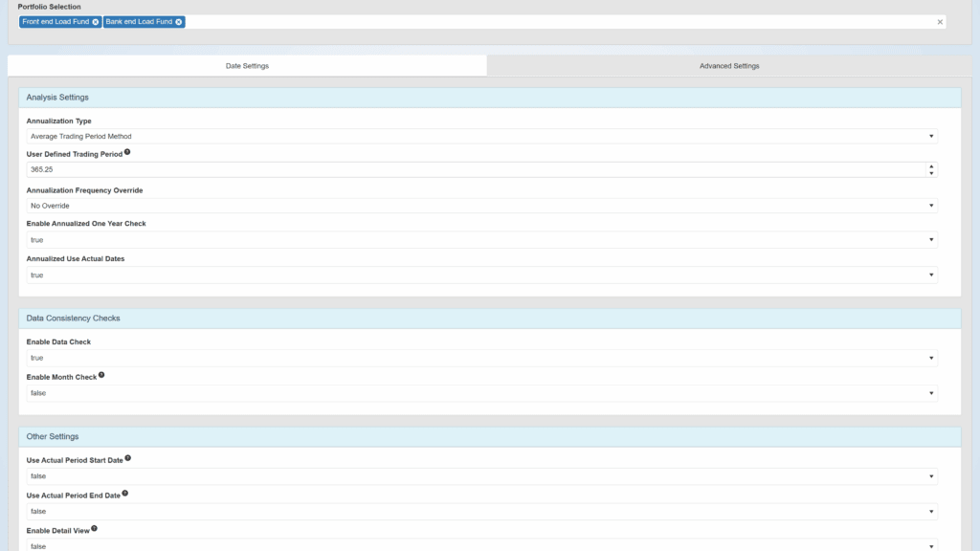Toggle the Use Actual Period Start Date selector
Screen dimensions: 980x551
(x=481, y=476)
